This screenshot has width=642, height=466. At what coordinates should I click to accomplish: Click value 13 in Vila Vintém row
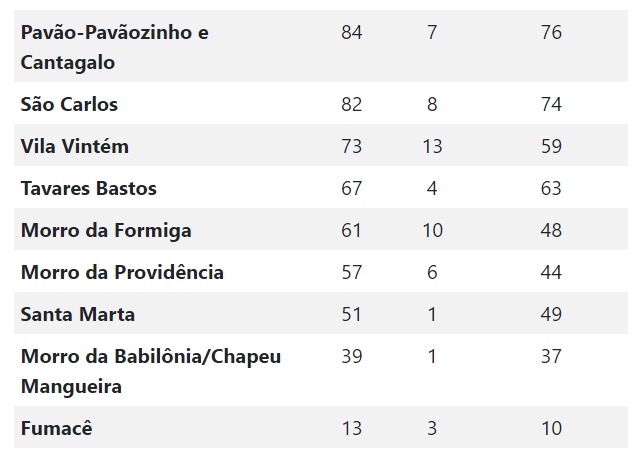click(x=432, y=146)
